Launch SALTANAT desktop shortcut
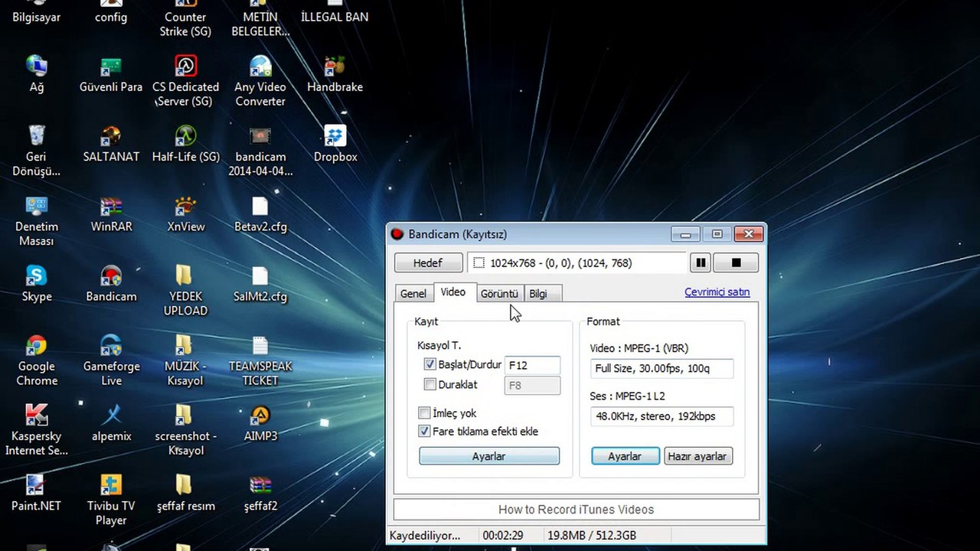The width and height of the screenshot is (980, 551). [x=111, y=144]
